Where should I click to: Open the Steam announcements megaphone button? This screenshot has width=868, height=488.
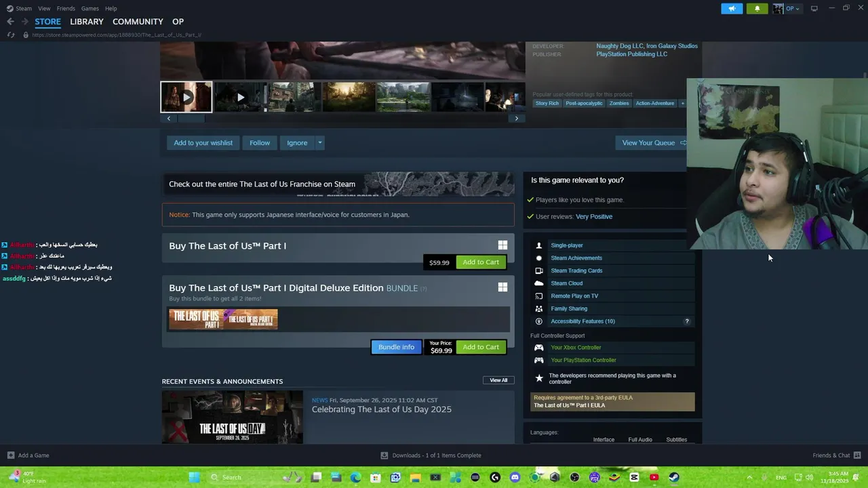pyautogui.click(x=732, y=8)
